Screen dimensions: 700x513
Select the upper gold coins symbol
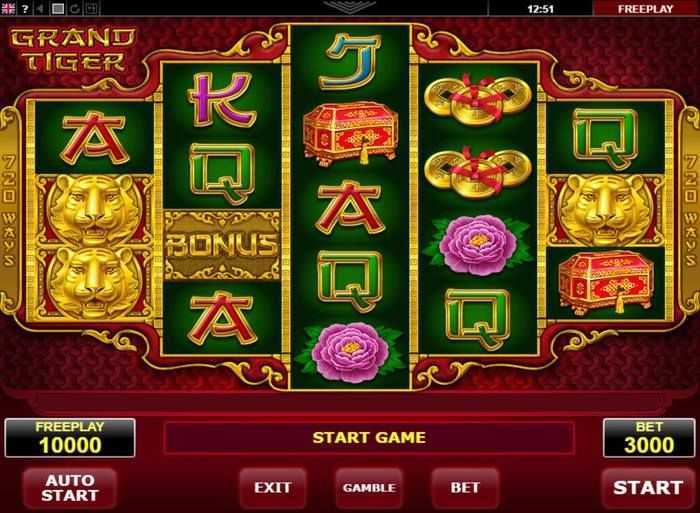click(478, 101)
